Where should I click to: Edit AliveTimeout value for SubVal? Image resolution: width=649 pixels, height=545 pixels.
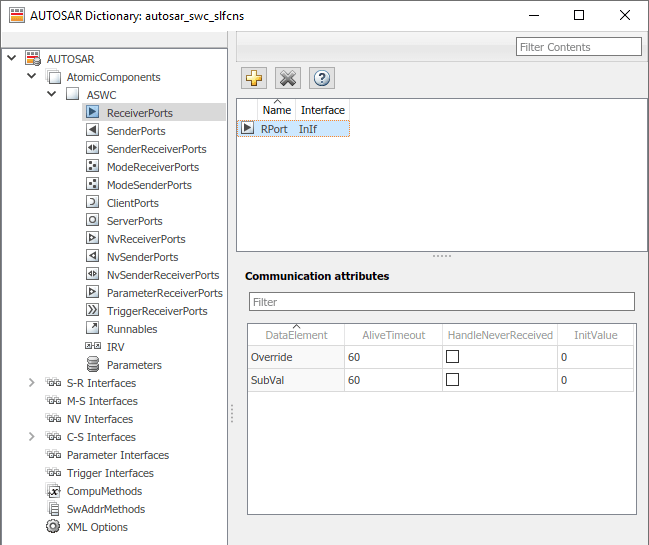pyautogui.click(x=393, y=380)
